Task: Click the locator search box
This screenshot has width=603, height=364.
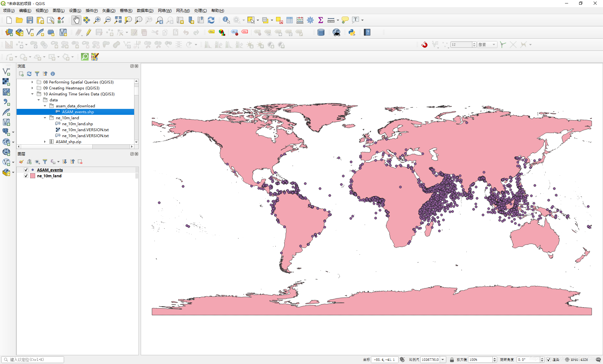Action: pos(33,360)
